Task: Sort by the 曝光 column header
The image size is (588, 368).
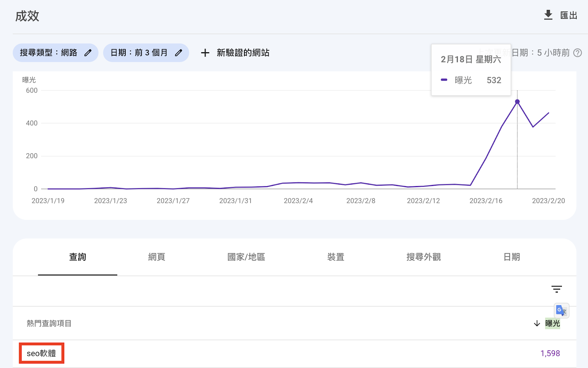Action: pyautogui.click(x=552, y=324)
